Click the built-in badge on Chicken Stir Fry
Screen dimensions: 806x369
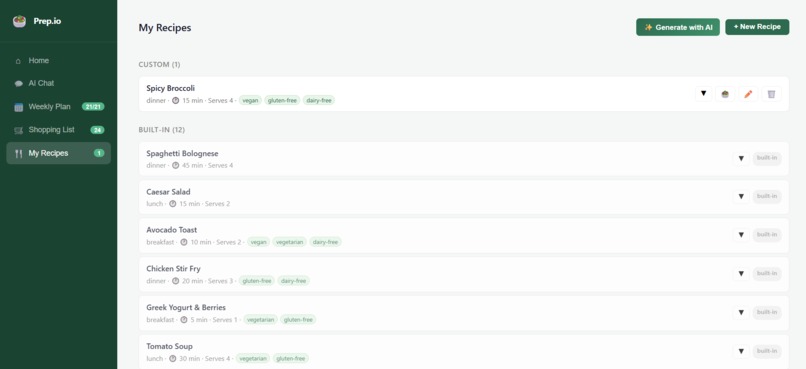click(x=767, y=274)
